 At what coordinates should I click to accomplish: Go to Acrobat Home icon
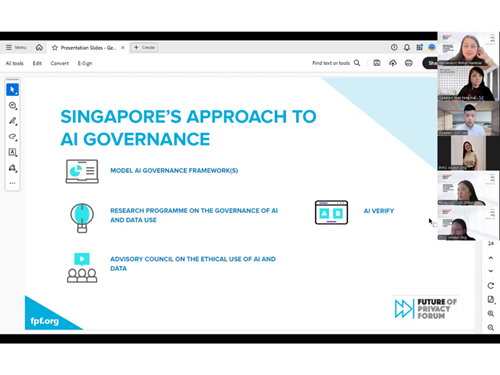[39, 48]
